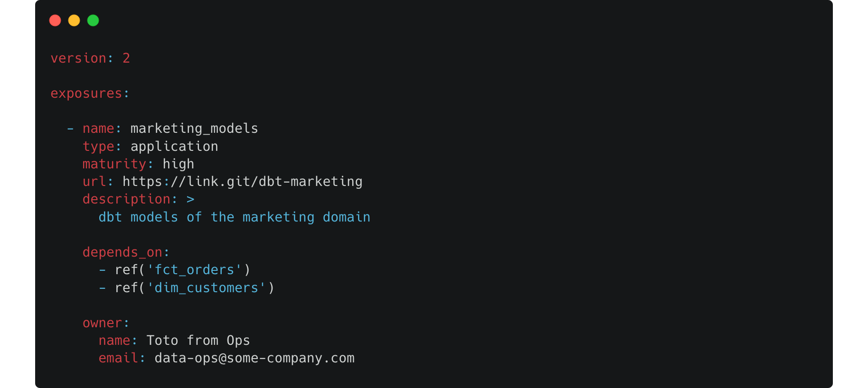The height and width of the screenshot is (388, 868).
Task: Click the yellow minimize window button
Action: (74, 20)
